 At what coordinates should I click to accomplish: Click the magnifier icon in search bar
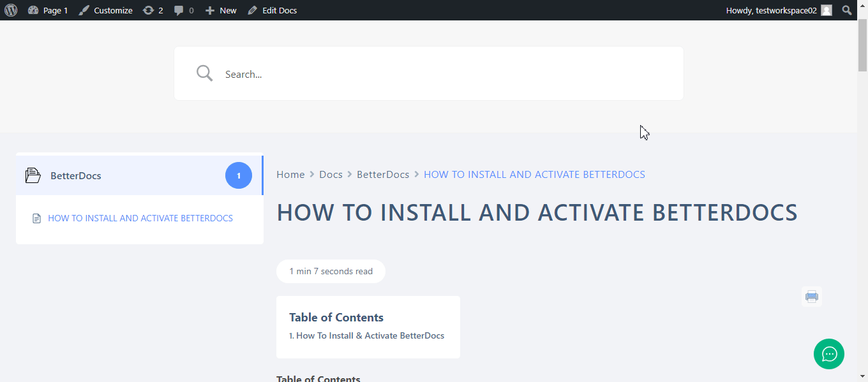pyautogui.click(x=204, y=73)
